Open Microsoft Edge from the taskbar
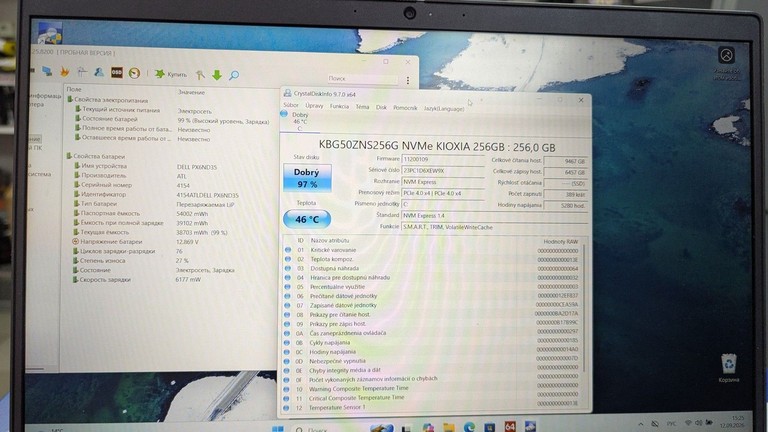The width and height of the screenshot is (768, 432). (x=469, y=428)
